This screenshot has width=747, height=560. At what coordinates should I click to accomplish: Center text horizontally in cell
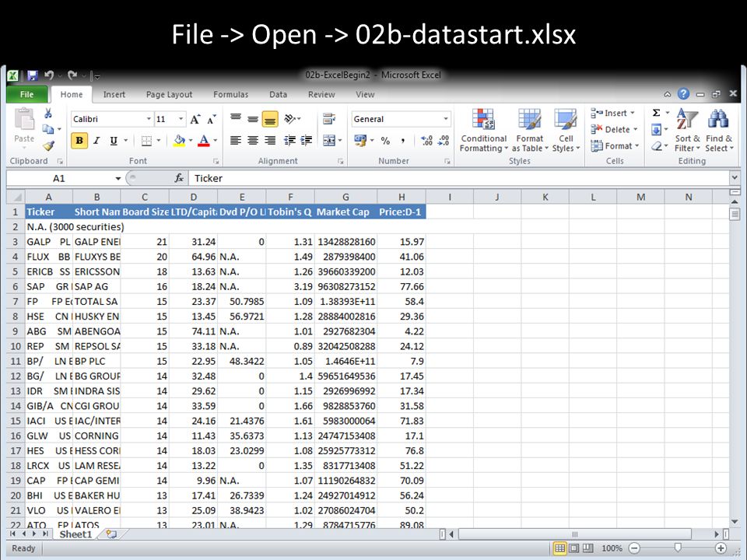253,141
